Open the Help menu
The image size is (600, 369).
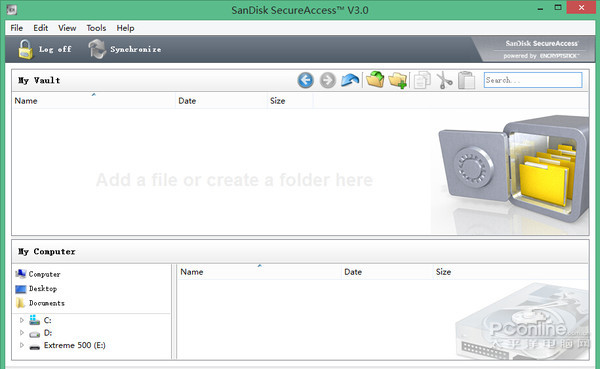126,28
